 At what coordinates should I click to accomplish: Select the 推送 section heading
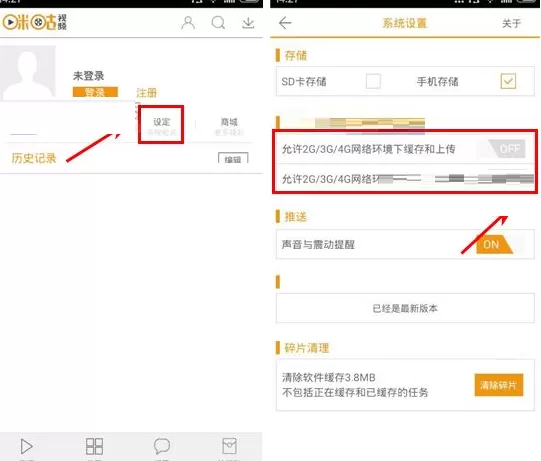click(295, 217)
